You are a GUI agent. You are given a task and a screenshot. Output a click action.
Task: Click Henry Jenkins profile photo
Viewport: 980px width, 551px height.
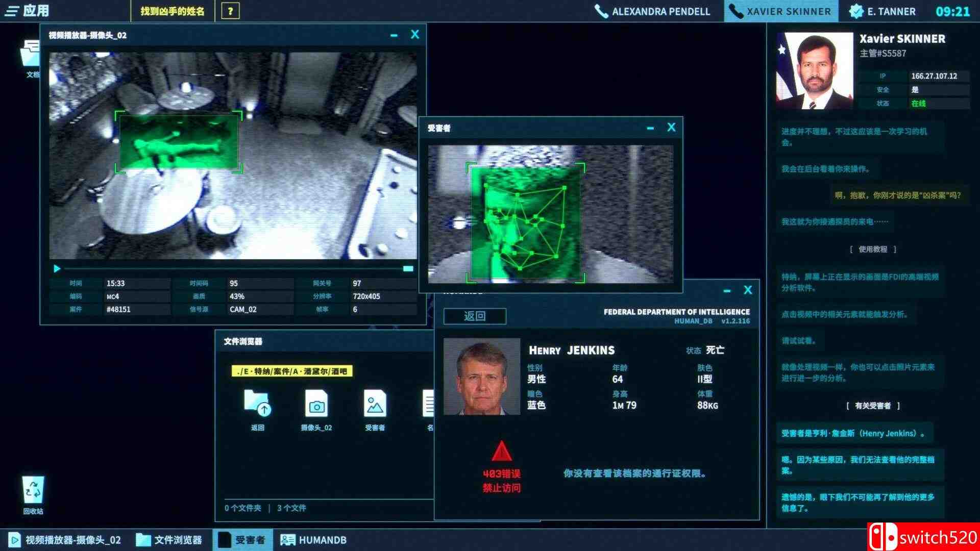pos(481,377)
